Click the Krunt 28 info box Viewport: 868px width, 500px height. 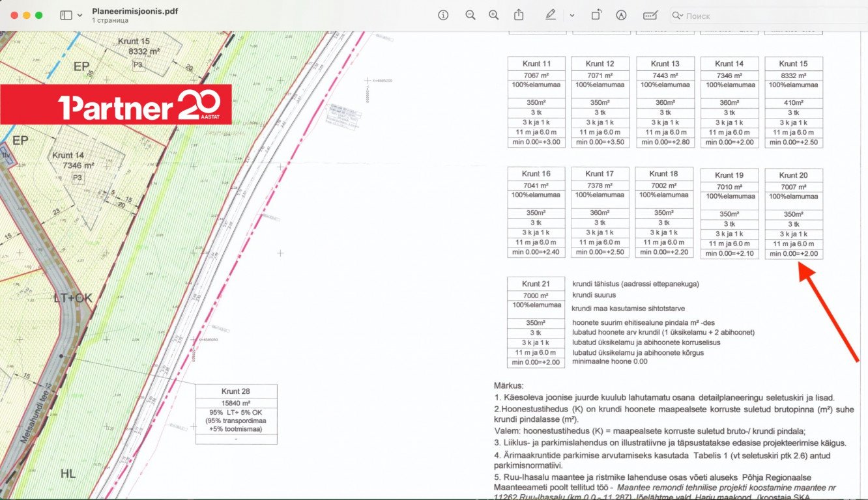pos(236,413)
